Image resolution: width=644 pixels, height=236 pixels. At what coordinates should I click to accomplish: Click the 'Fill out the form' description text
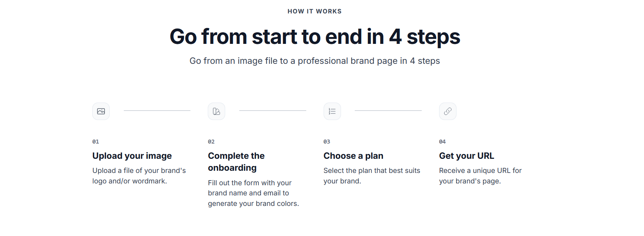(x=253, y=193)
